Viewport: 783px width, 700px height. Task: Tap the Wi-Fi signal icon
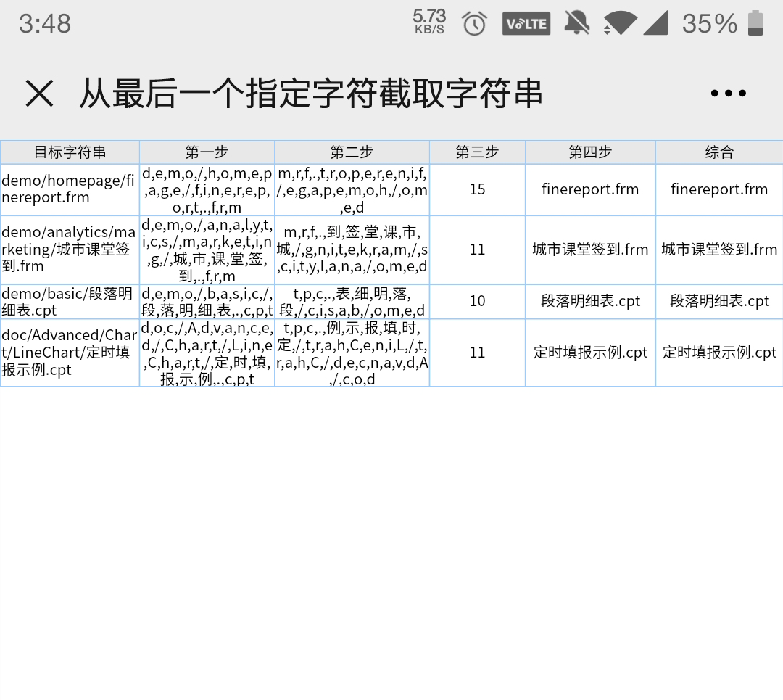tap(620, 23)
